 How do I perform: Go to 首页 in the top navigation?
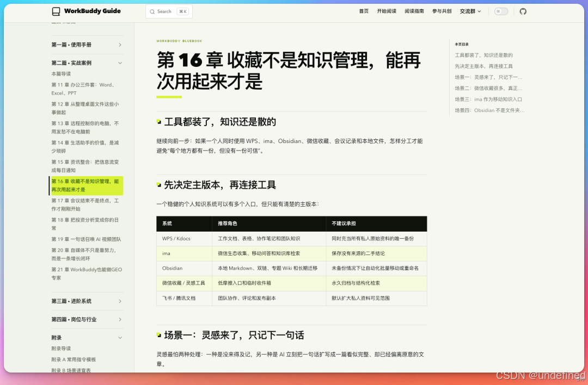pyautogui.click(x=364, y=11)
